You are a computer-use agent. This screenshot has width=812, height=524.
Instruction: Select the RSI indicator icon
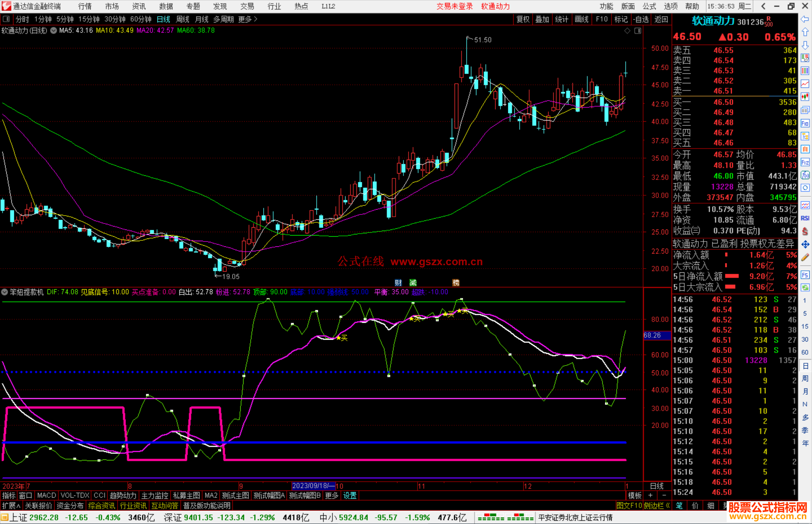pyautogui.click(x=805, y=218)
